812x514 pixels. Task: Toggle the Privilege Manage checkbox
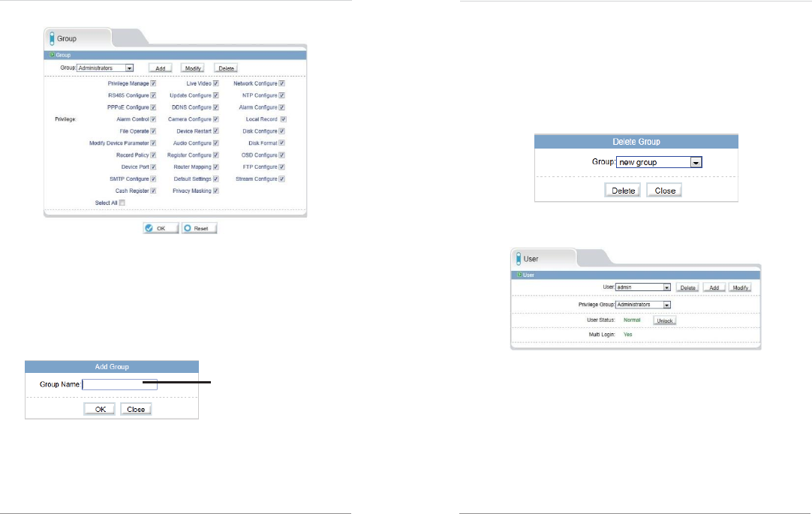tap(153, 83)
